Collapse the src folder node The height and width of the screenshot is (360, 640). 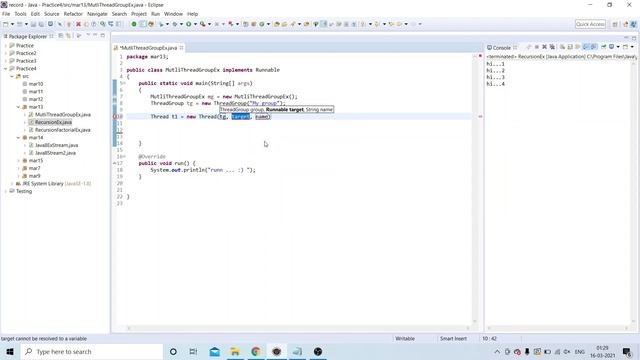coord(12,76)
